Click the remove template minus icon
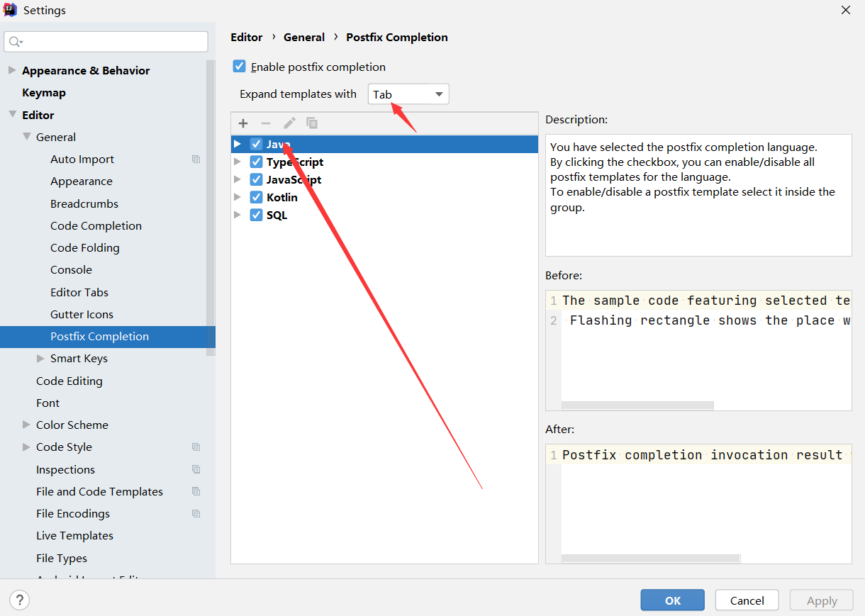Screen dimensions: 865x616 [266, 123]
